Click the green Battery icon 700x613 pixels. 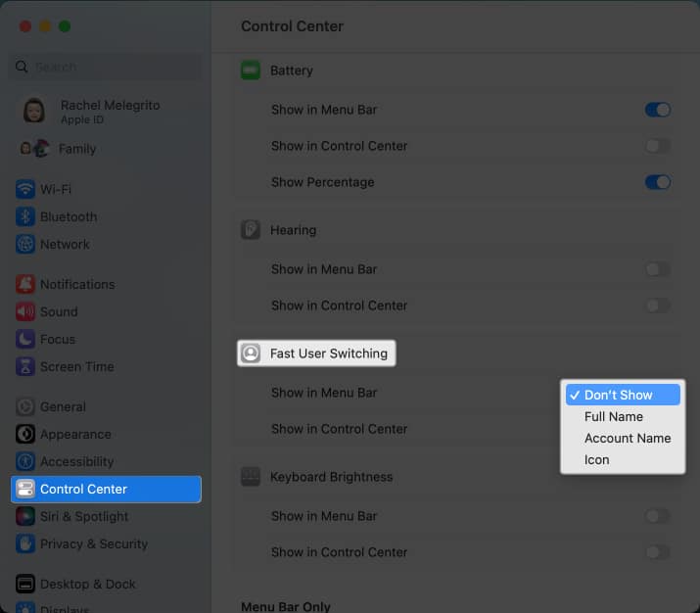(251, 71)
